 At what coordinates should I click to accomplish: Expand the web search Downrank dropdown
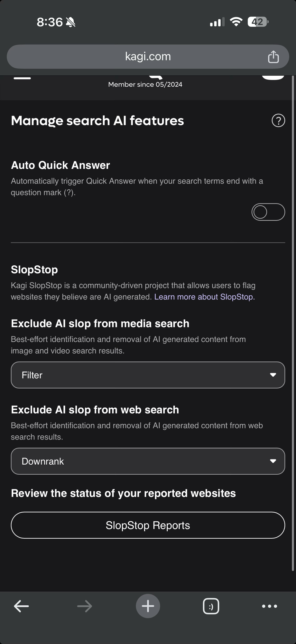click(148, 461)
